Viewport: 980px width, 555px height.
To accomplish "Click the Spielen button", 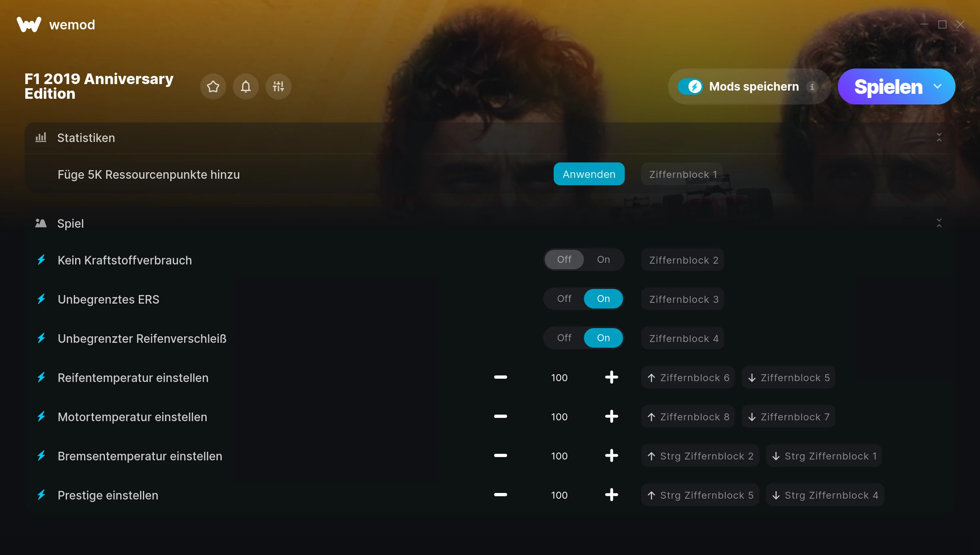I will 888,87.
